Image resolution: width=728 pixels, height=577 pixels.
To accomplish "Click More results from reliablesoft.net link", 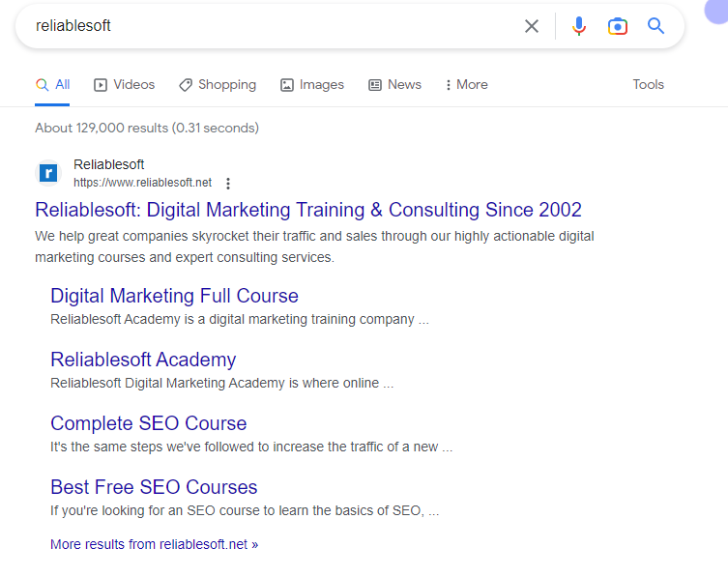I will (154, 544).
